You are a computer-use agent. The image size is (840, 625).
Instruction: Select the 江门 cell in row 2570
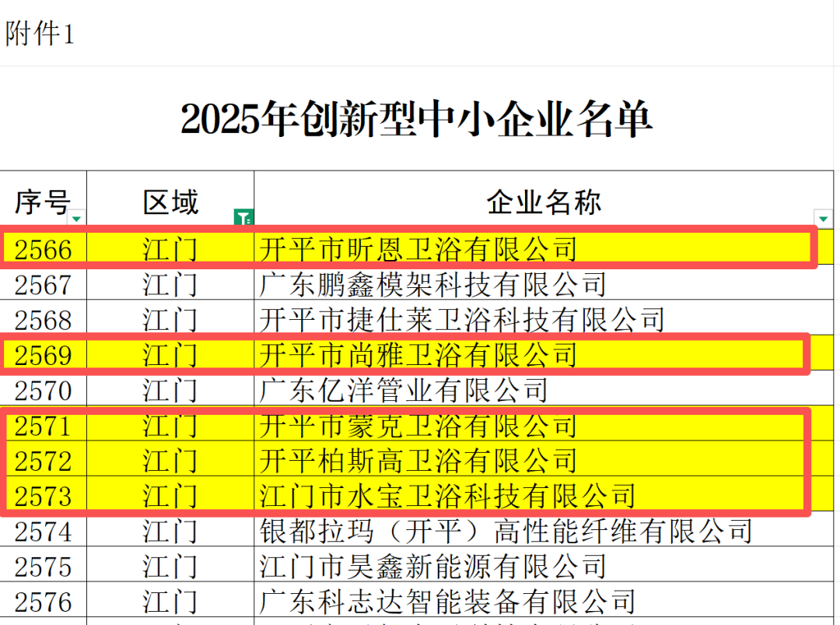[170, 391]
